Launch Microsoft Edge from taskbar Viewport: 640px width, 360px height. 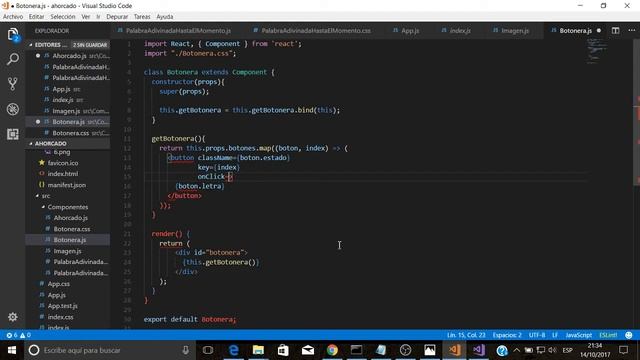click(233, 350)
